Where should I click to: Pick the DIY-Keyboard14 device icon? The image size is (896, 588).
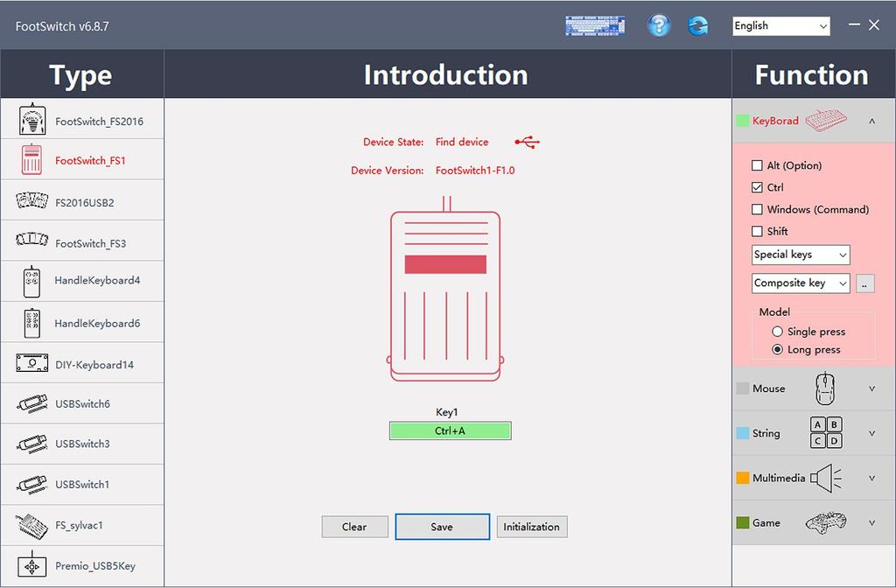(x=32, y=363)
